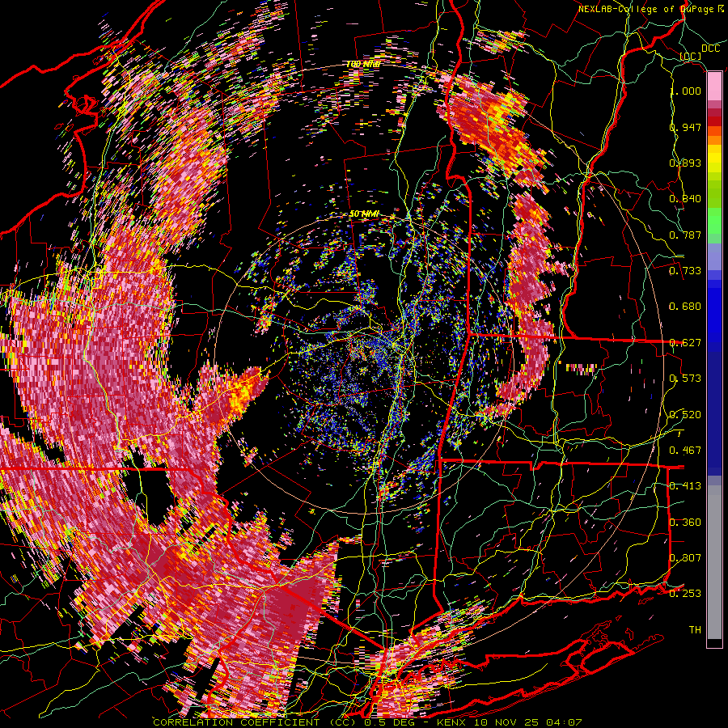Click the 1.000 value on the scale
The image size is (728, 728).
(x=686, y=91)
